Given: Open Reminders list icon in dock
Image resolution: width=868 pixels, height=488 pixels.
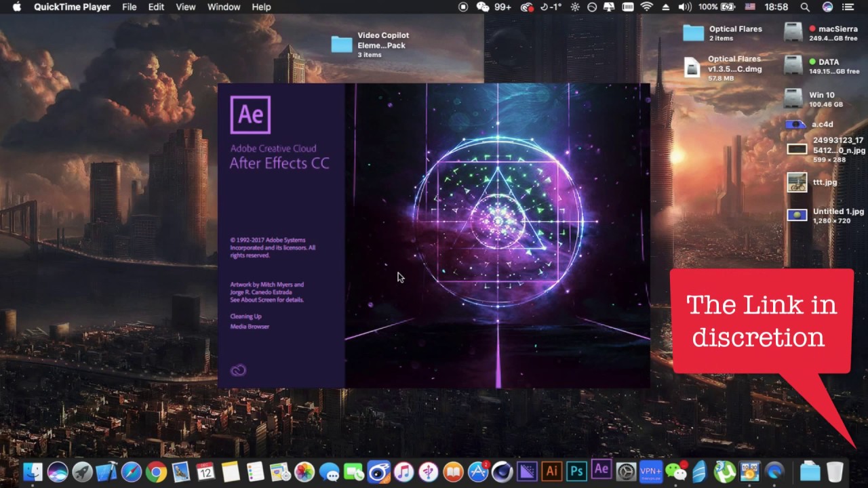Looking at the screenshot, I should 255,472.
